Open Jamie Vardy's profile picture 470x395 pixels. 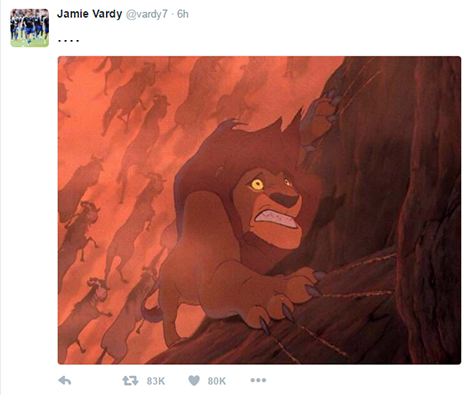click(x=30, y=28)
